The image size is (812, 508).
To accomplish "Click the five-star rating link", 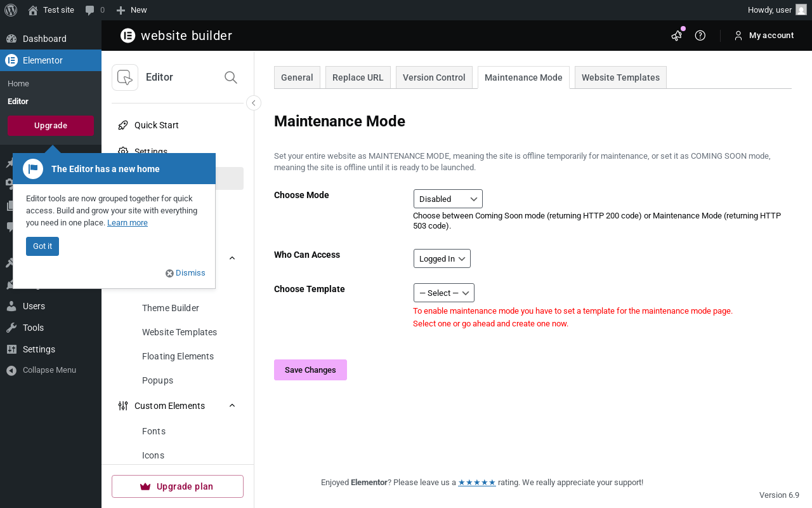I will tap(477, 483).
